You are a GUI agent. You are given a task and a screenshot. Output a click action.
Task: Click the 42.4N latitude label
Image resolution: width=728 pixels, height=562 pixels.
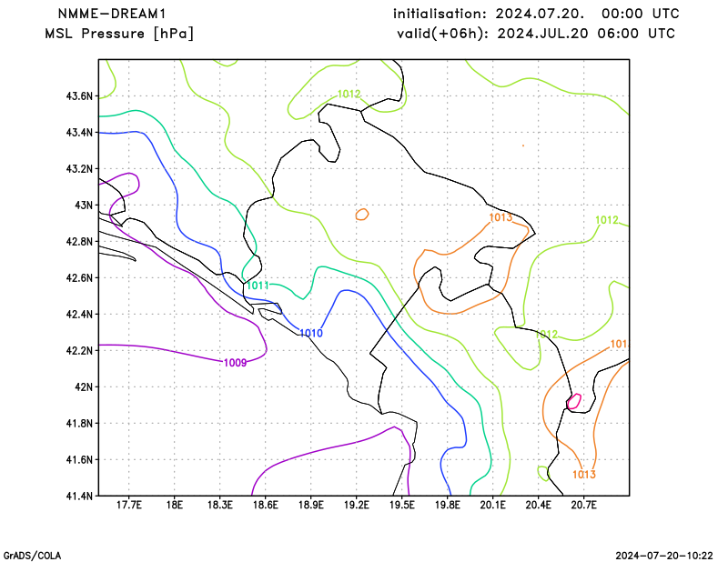[x=79, y=314]
